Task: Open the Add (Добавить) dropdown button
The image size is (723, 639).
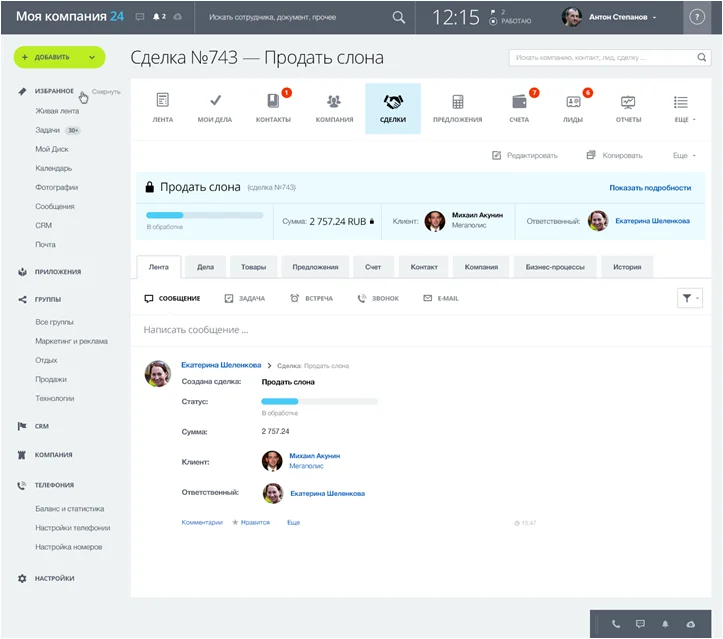Action: click(59, 57)
